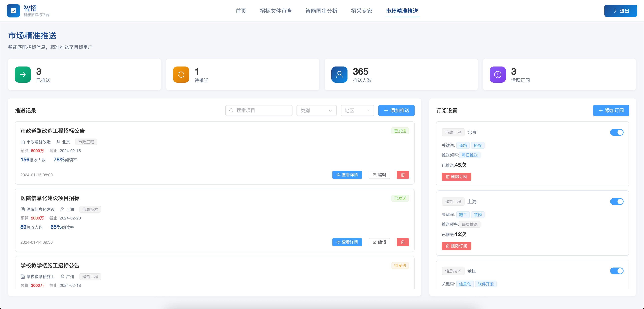
Task: Click the 已发送 tag on 医院信息化建设项目招标
Action: (400, 198)
